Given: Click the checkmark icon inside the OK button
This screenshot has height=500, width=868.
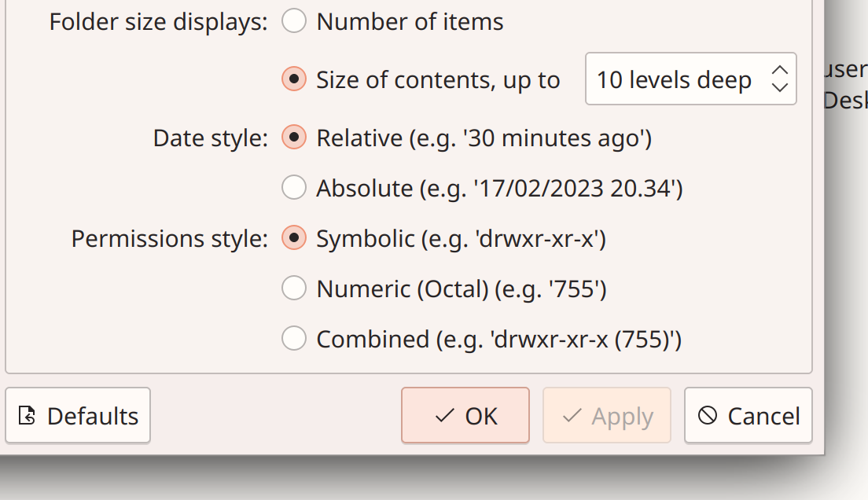Looking at the screenshot, I should (x=446, y=415).
